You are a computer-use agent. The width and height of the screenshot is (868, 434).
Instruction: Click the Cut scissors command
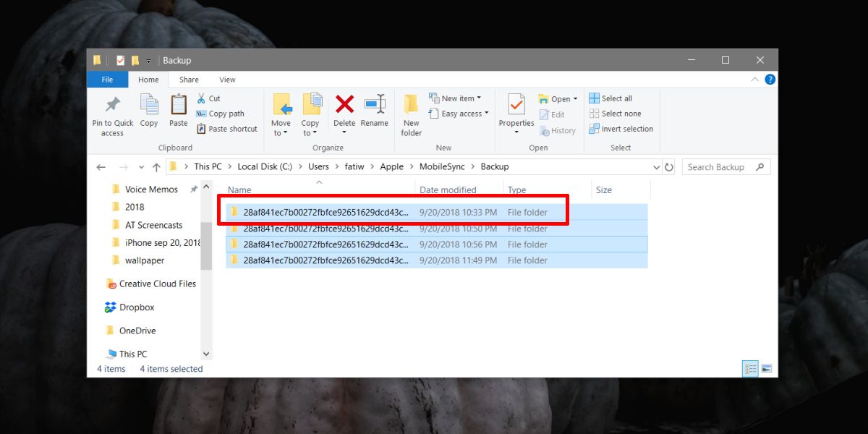(208, 98)
